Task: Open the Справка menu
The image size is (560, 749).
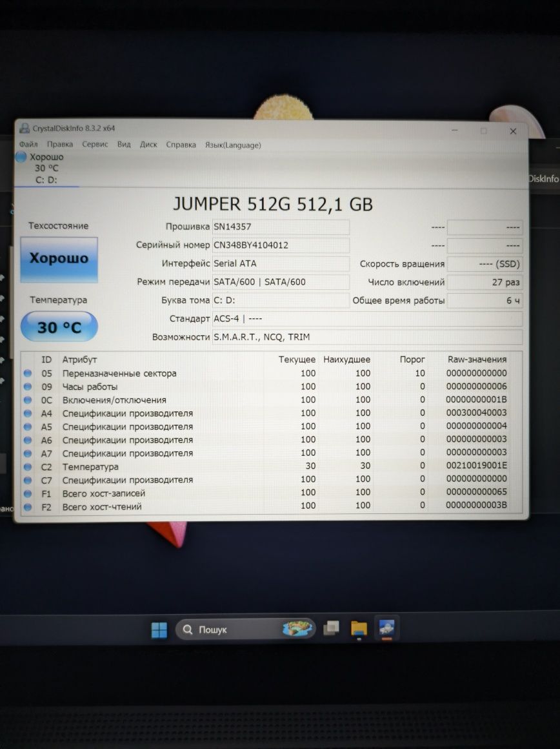Action: tap(181, 145)
